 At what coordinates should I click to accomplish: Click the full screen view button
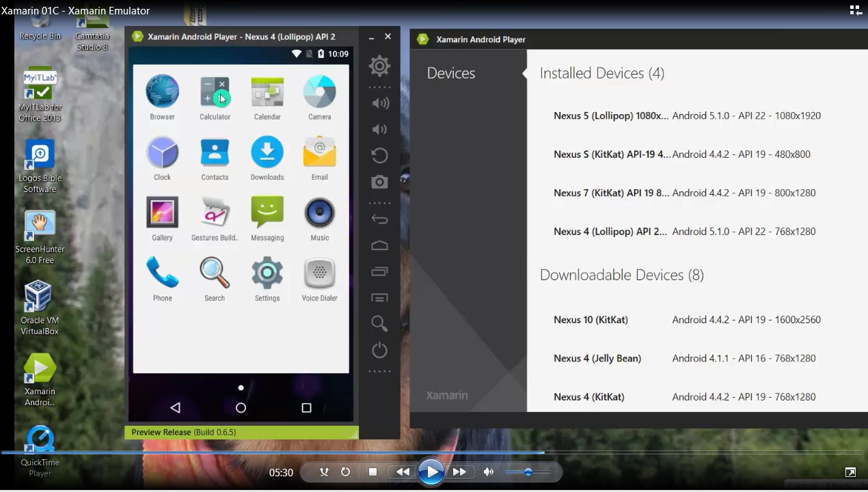(x=850, y=472)
